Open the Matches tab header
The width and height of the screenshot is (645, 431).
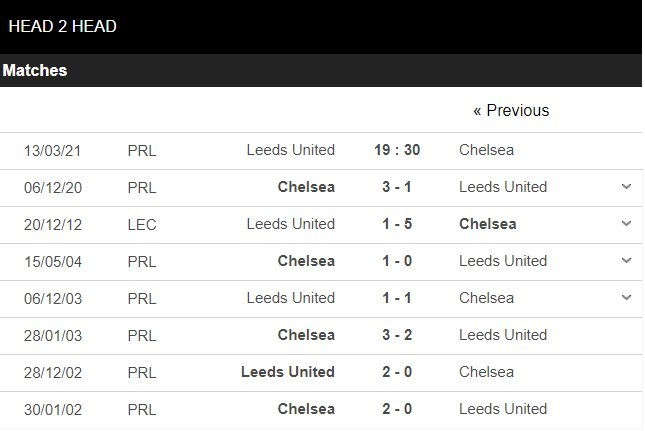35,71
